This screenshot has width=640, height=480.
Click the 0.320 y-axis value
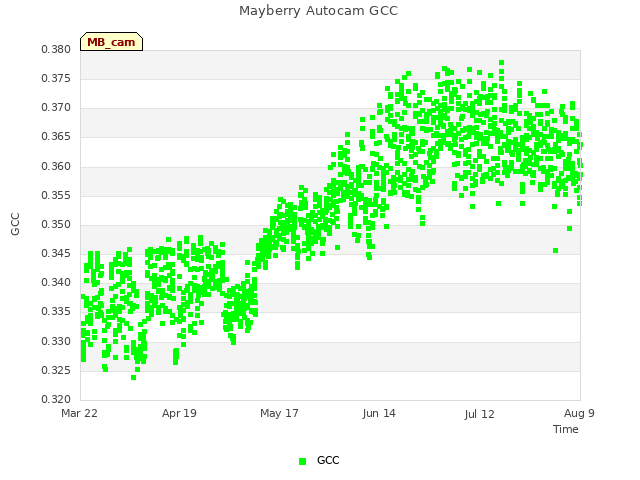56,399
